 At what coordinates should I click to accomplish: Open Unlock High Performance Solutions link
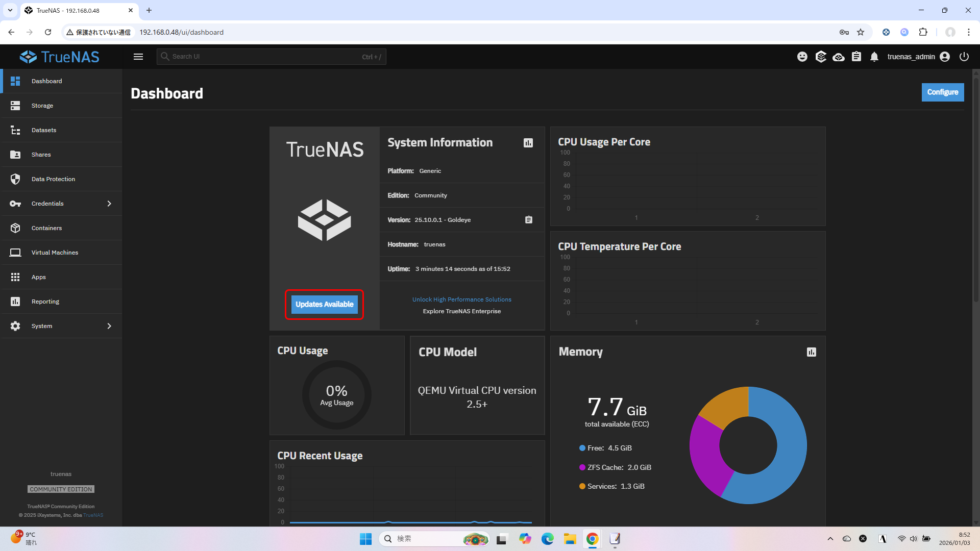pos(461,299)
